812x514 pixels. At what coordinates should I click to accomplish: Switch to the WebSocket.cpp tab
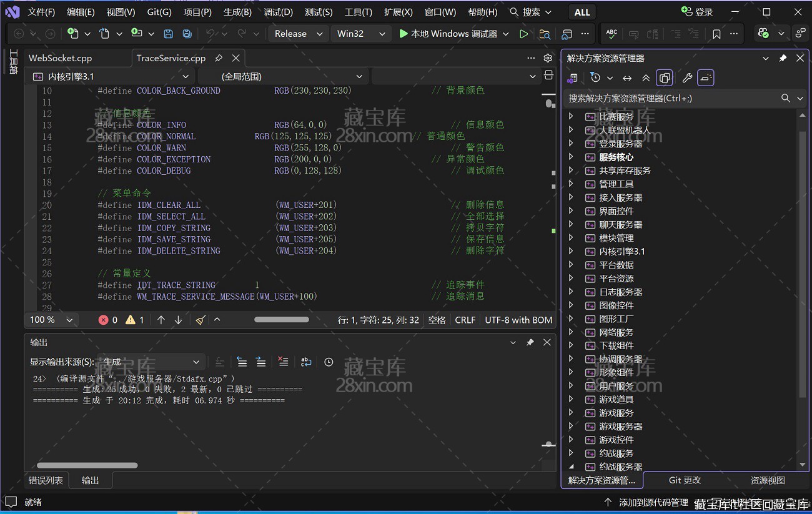point(61,58)
